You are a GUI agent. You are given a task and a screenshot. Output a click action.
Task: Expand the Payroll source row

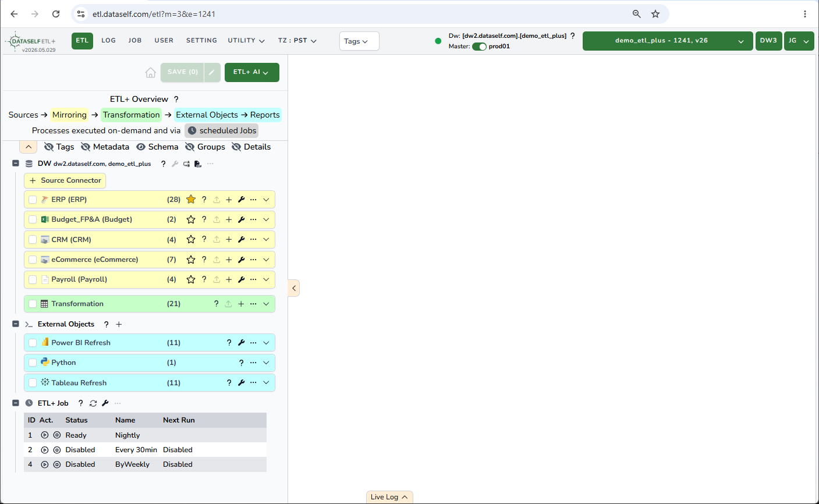(266, 279)
